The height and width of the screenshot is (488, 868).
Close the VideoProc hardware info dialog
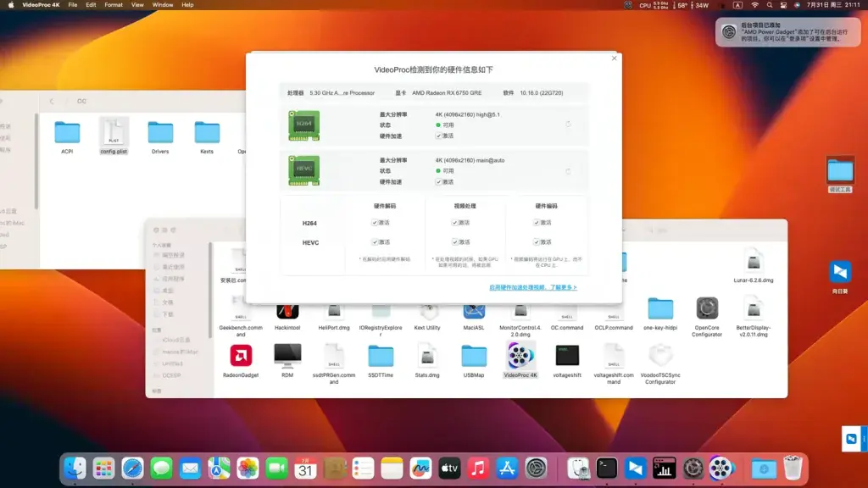[614, 58]
